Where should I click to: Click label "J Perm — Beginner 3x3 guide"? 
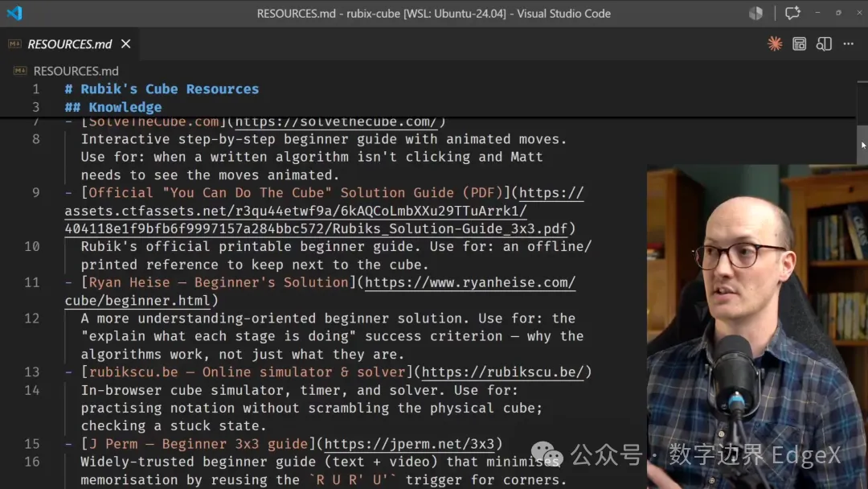pos(199,444)
